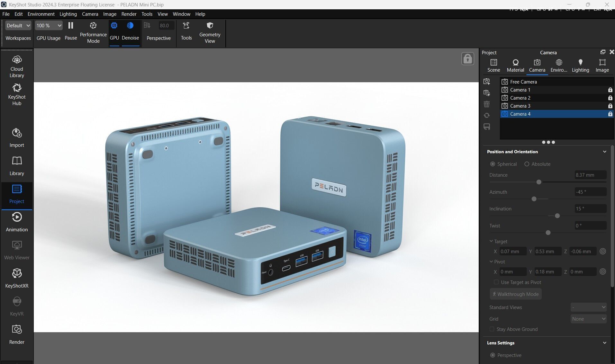Select Camera 3 in the camera list
The image size is (615, 364).
pyautogui.click(x=556, y=106)
